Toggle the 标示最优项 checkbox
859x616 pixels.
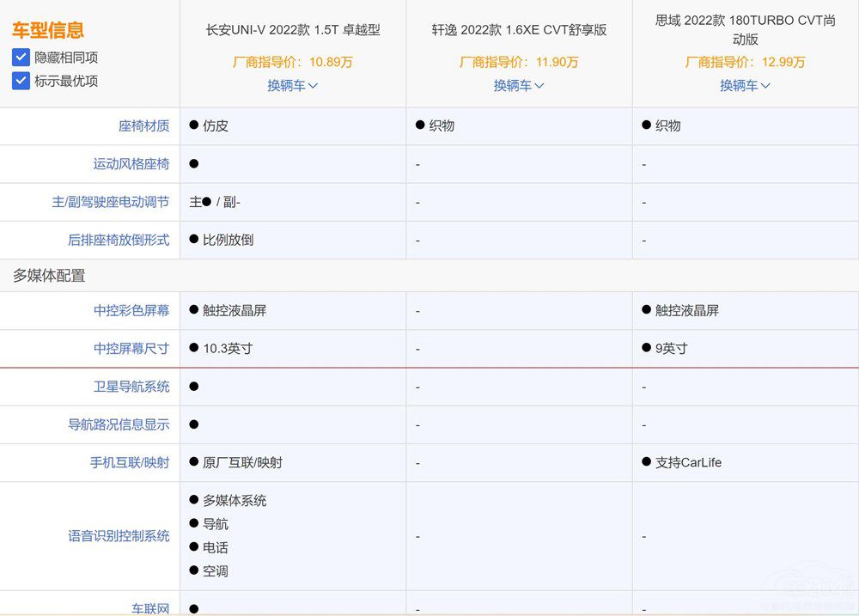coord(21,81)
